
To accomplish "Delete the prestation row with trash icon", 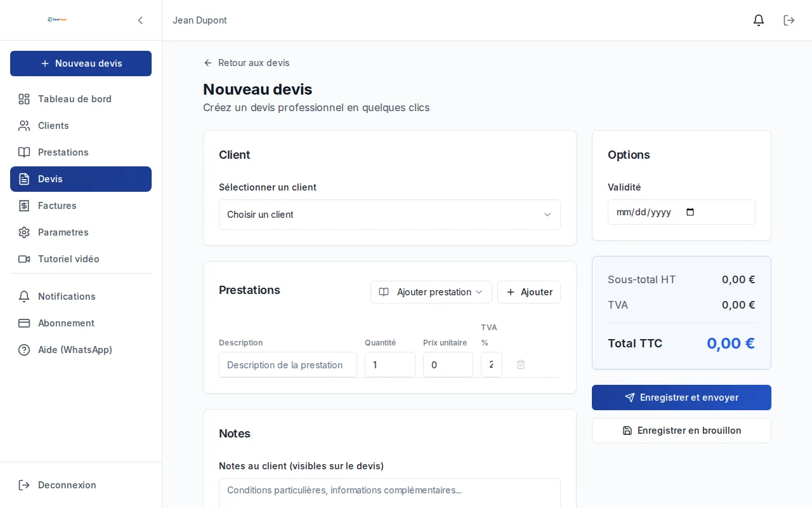I will click(x=521, y=364).
